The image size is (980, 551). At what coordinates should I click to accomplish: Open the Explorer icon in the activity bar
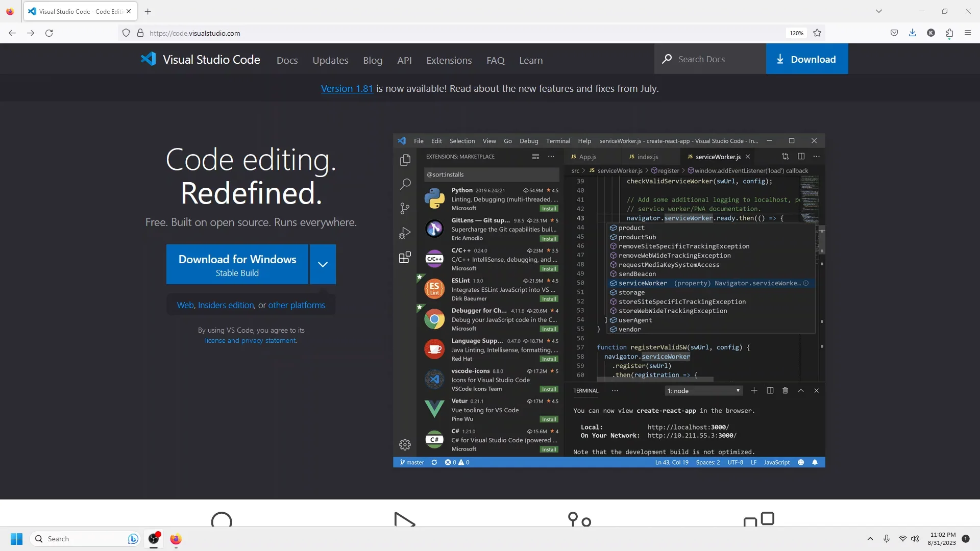tap(405, 160)
